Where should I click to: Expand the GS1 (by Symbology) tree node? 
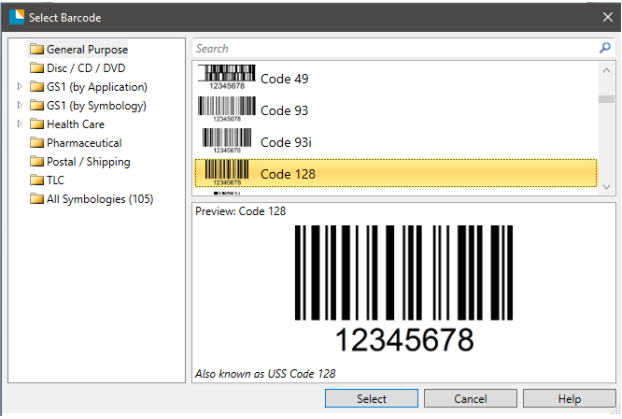point(19,105)
